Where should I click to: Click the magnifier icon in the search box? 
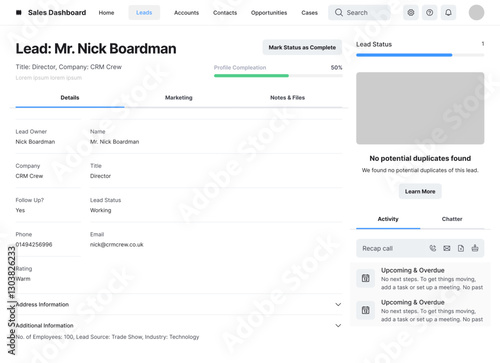(339, 13)
